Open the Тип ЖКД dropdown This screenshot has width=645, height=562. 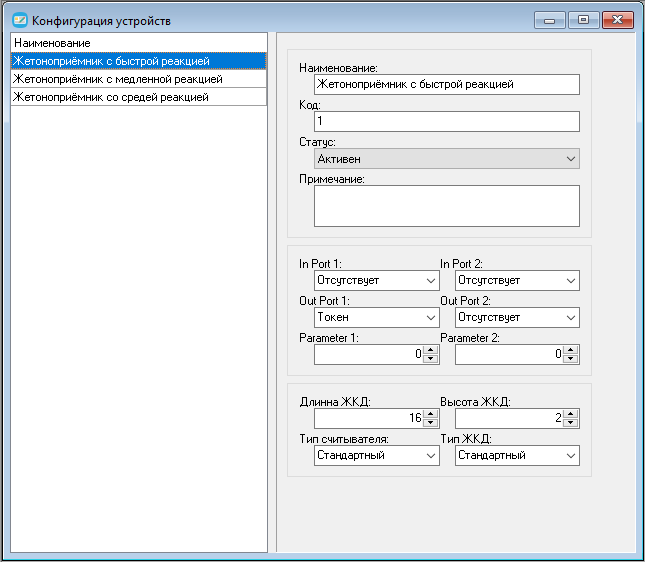[517, 455]
